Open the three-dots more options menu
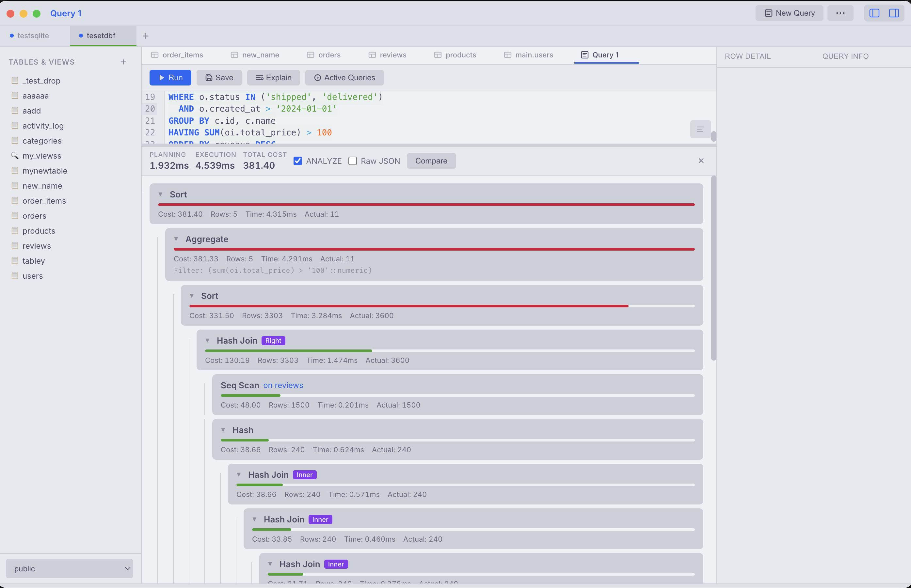This screenshot has width=911, height=588. [x=840, y=13]
